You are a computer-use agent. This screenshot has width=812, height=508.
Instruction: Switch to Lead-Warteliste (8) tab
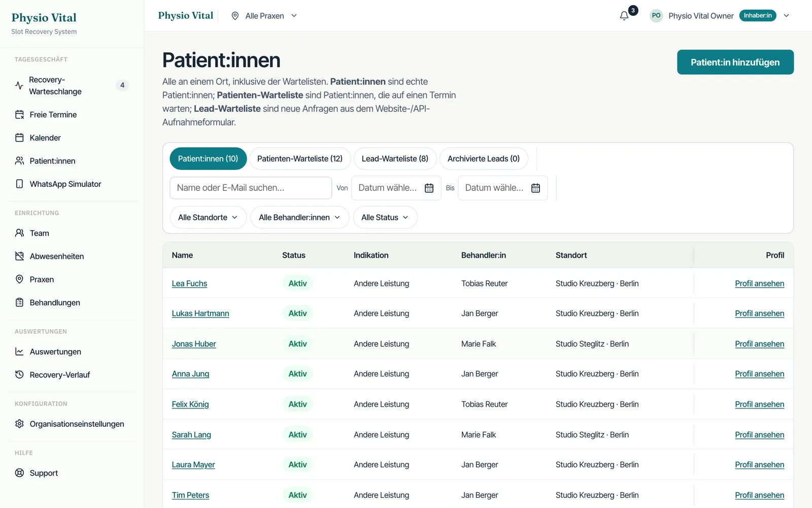(x=395, y=158)
